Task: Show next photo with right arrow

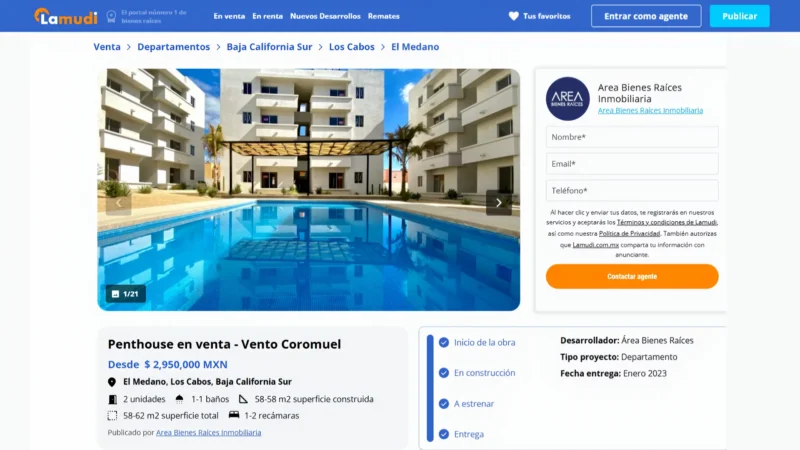Action: tap(498, 203)
